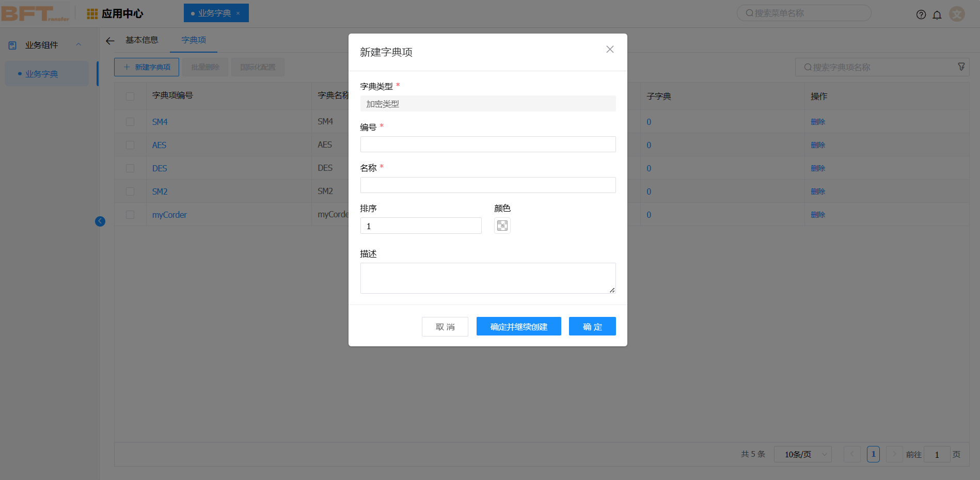Open the 颜色 color picker swatch
Image resolution: width=980 pixels, height=480 pixels.
[x=502, y=226]
